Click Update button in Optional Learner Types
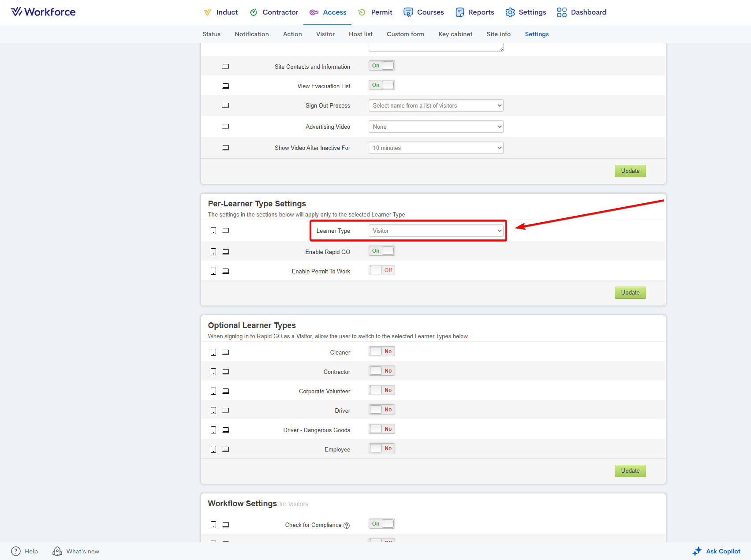Viewport: 751px width, 560px height. (630, 470)
